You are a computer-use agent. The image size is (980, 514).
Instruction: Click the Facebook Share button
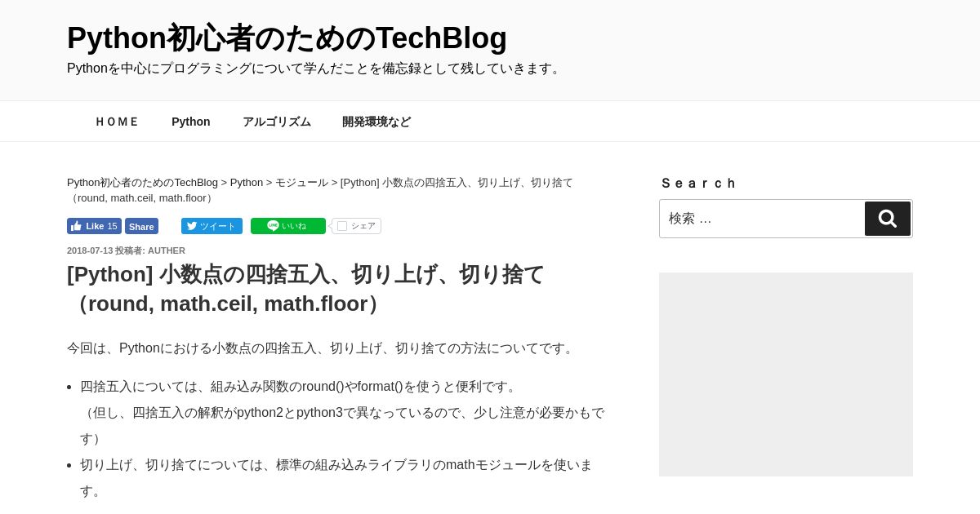[141, 226]
